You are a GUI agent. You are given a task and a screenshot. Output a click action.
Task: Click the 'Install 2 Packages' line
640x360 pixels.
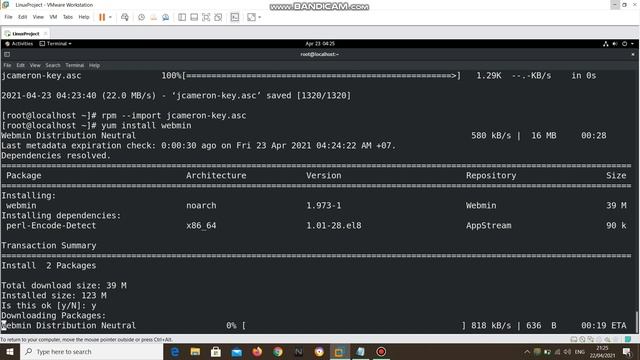49,266
